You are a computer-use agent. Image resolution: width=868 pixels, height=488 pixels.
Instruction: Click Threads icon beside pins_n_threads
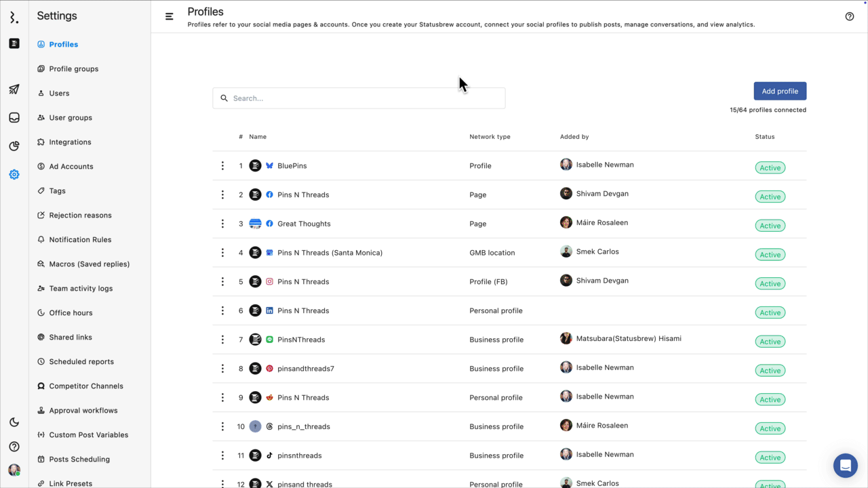pos(269,427)
